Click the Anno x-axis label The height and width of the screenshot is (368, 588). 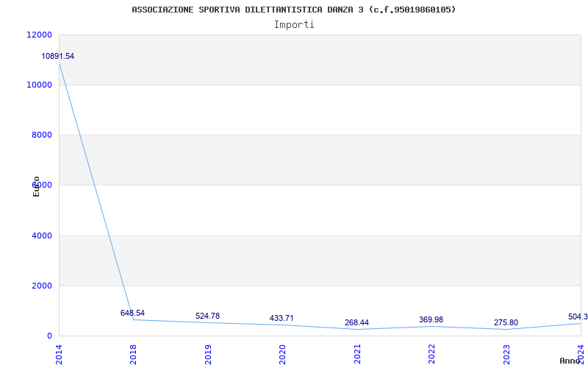(569, 361)
